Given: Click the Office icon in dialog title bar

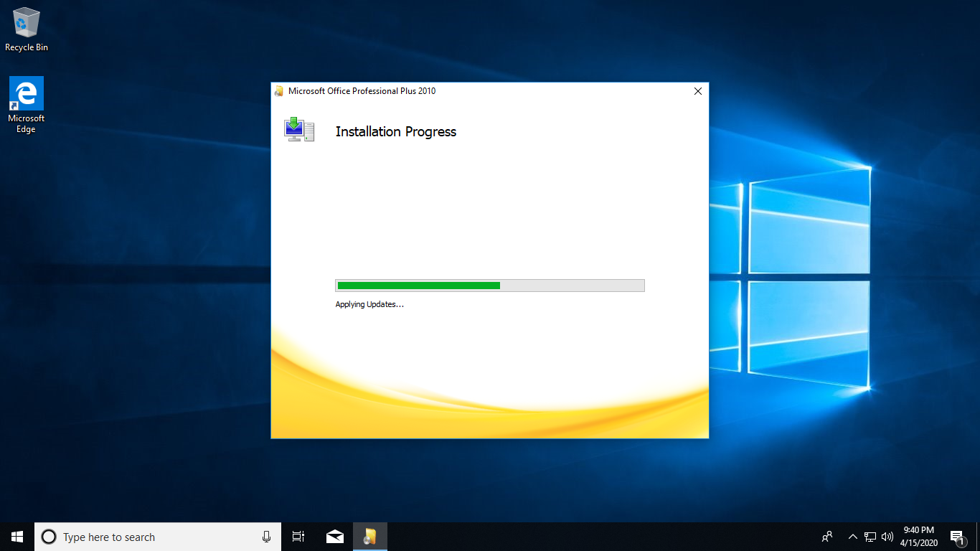Looking at the screenshot, I should [x=279, y=91].
